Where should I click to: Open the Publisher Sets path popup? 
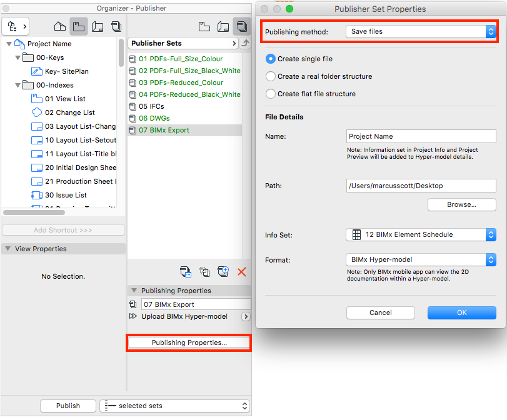pos(183,43)
